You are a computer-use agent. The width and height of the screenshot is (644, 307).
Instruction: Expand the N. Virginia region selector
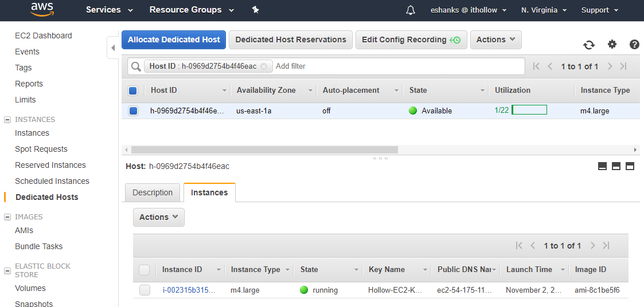544,10
